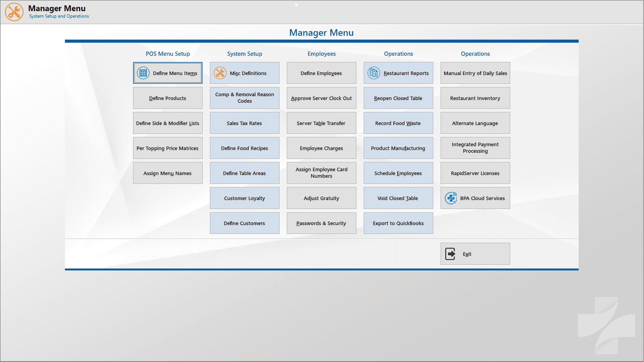Image resolution: width=644 pixels, height=362 pixels.
Task: Click the Exit door arrow icon
Action: tap(450, 254)
